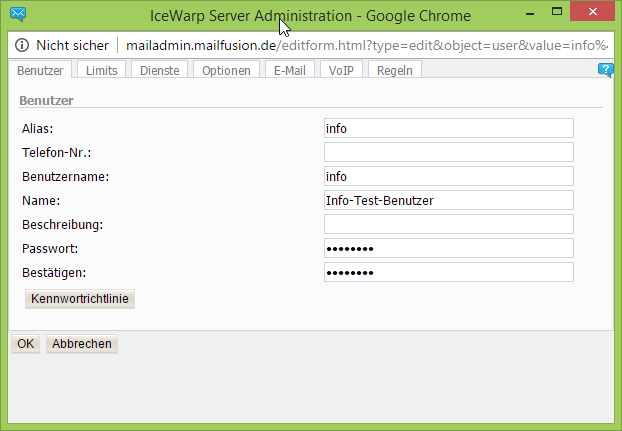The image size is (622, 431).
Task: Click the Bestätigen password field
Action: pos(449,272)
